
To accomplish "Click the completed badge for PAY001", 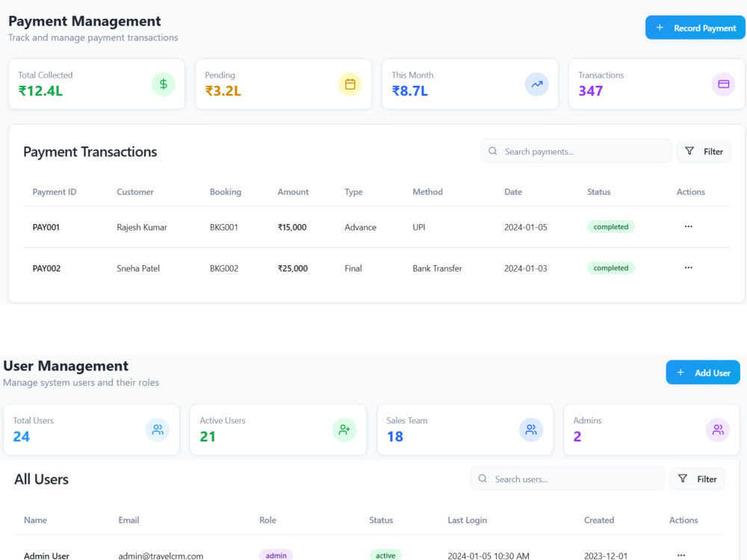I will tap(611, 227).
